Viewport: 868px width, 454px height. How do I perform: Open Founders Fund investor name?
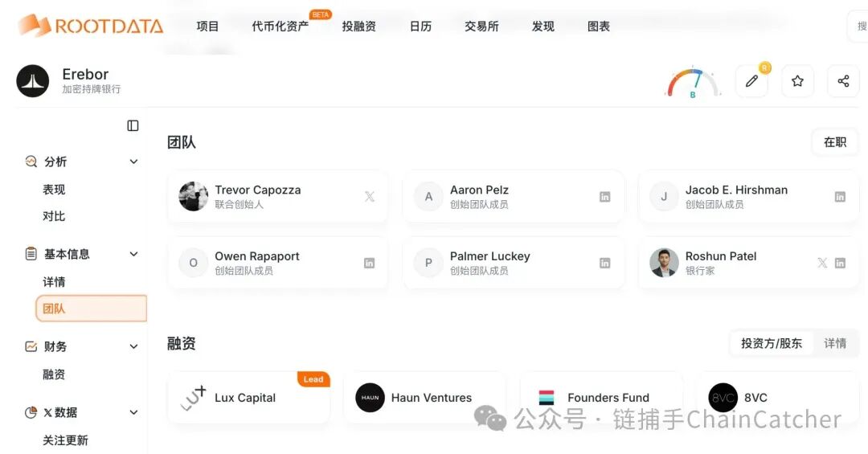[x=608, y=398]
